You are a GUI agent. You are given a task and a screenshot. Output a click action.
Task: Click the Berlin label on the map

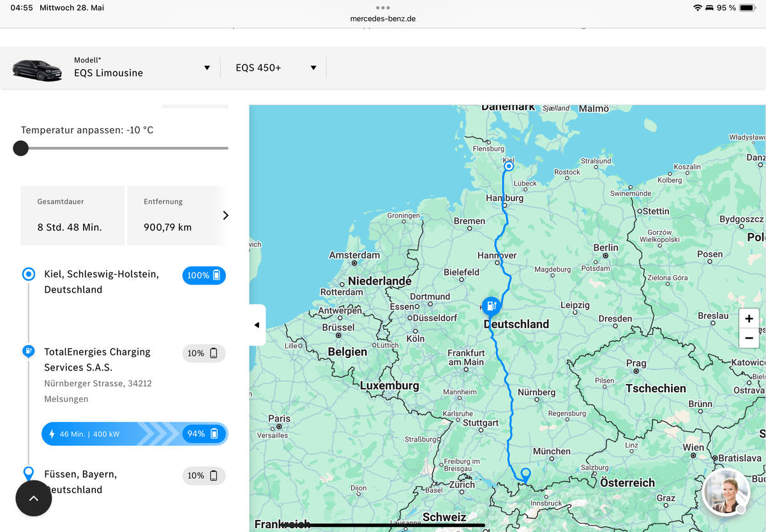click(x=606, y=248)
